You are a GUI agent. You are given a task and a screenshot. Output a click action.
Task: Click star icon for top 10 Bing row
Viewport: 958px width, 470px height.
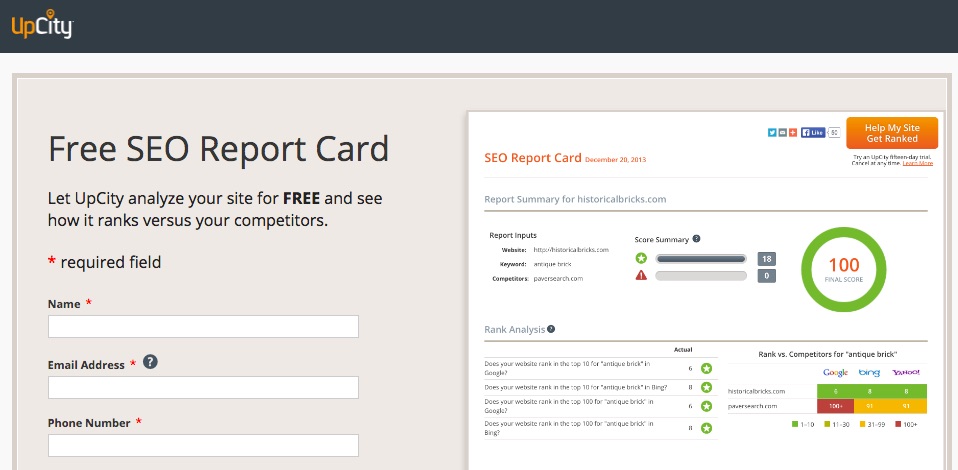point(706,387)
